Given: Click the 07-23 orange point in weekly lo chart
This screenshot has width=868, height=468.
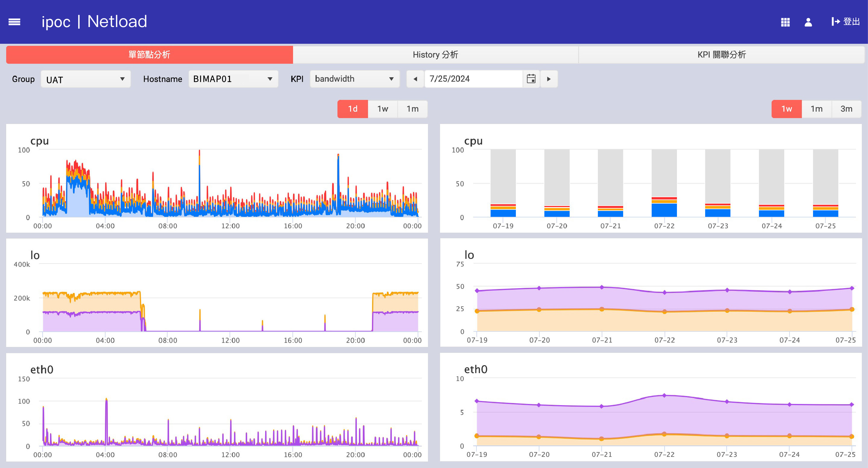Looking at the screenshot, I should point(727,311).
